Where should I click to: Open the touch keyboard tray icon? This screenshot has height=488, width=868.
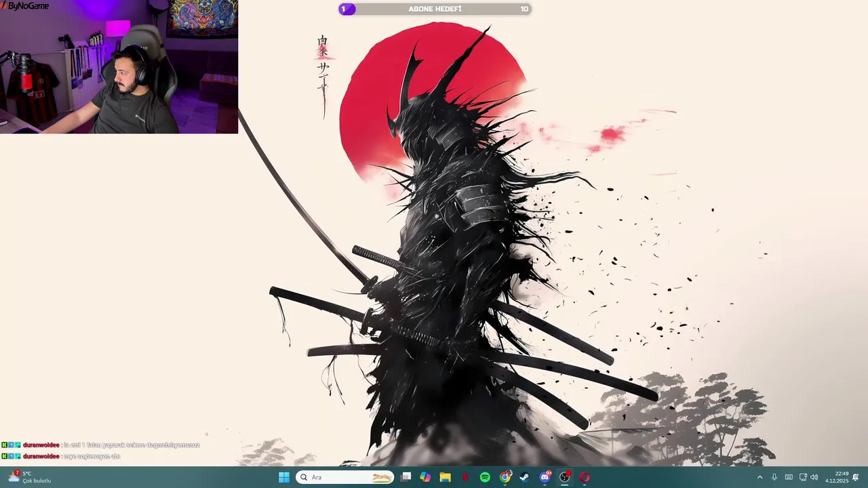click(x=789, y=477)
